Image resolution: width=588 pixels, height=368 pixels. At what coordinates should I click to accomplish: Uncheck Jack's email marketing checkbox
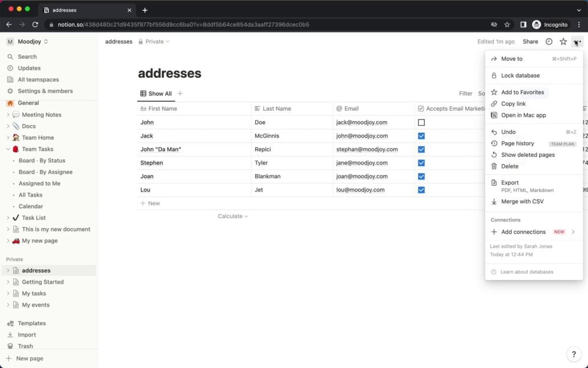coord(421,136)
